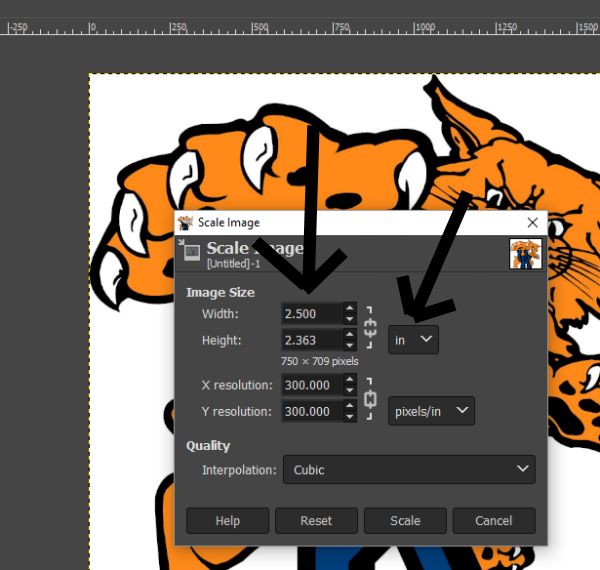Decrease Height with the down stepper

pyautogui.click(x=349, y=345)
